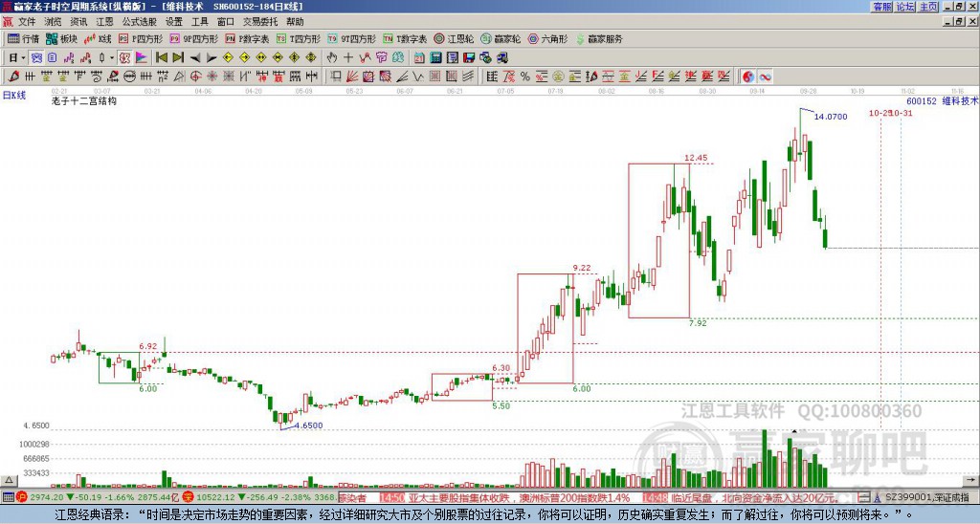Click the circle with horizontal lines tool
Image resolution: width=980 pixels, height=524 pixels.
129,76
